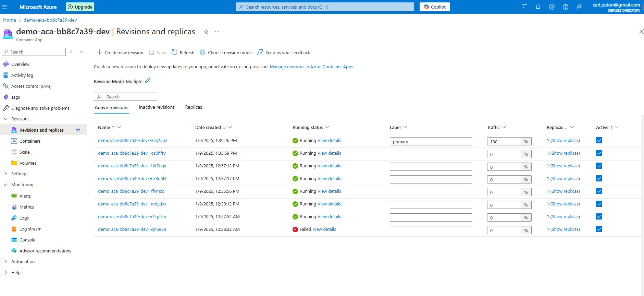Open the Running status column dropdown

[327, 127]
